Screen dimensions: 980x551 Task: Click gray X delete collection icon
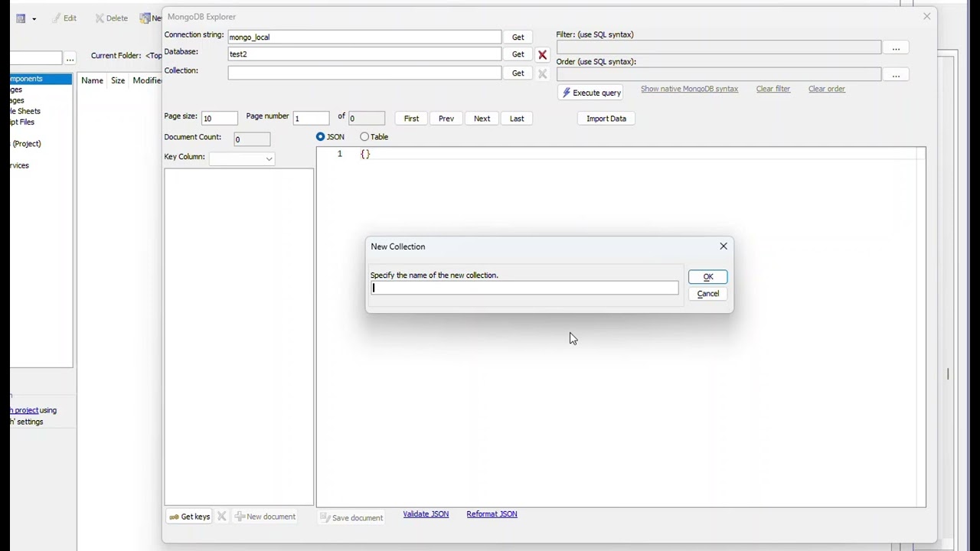(542, 73)
